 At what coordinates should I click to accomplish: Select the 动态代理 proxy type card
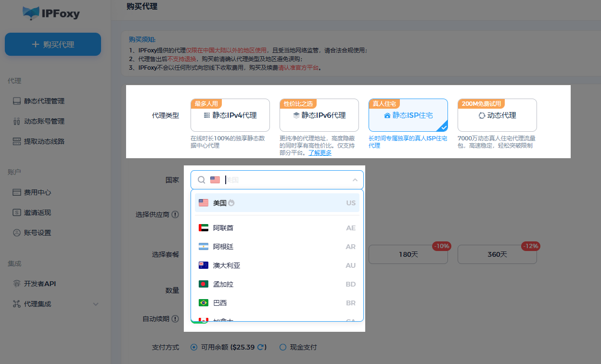497,115
